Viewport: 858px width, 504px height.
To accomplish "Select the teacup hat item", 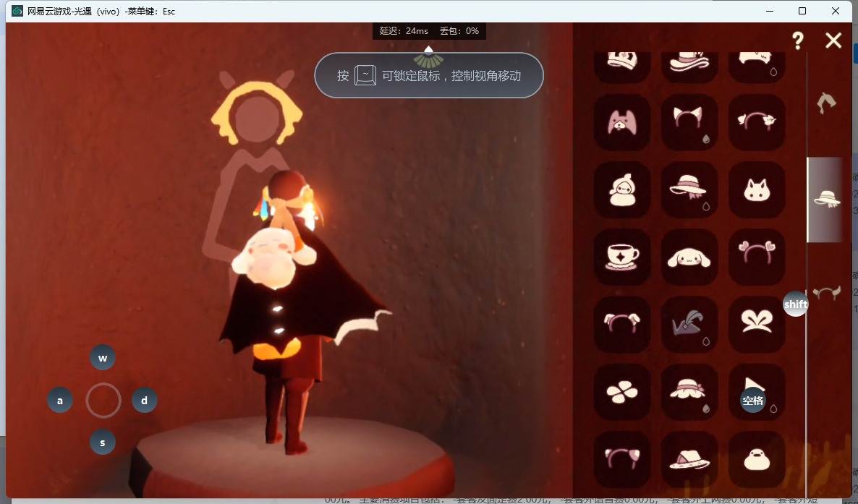I will tap(622, 257).
